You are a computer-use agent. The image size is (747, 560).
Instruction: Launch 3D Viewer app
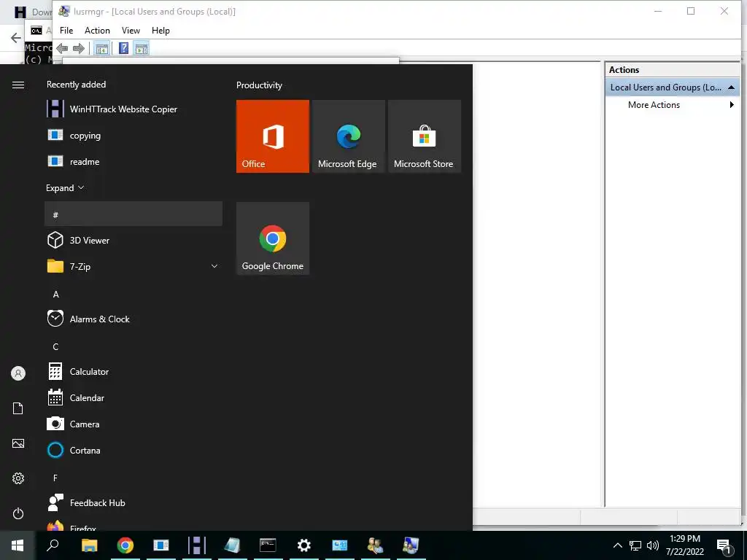pyautogui.click(x=133, y=240)
